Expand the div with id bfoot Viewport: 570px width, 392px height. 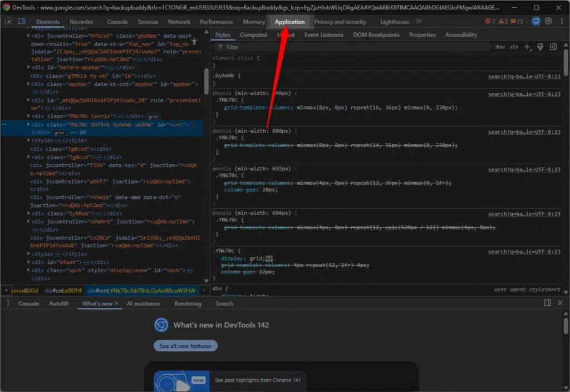pos(30,262)
